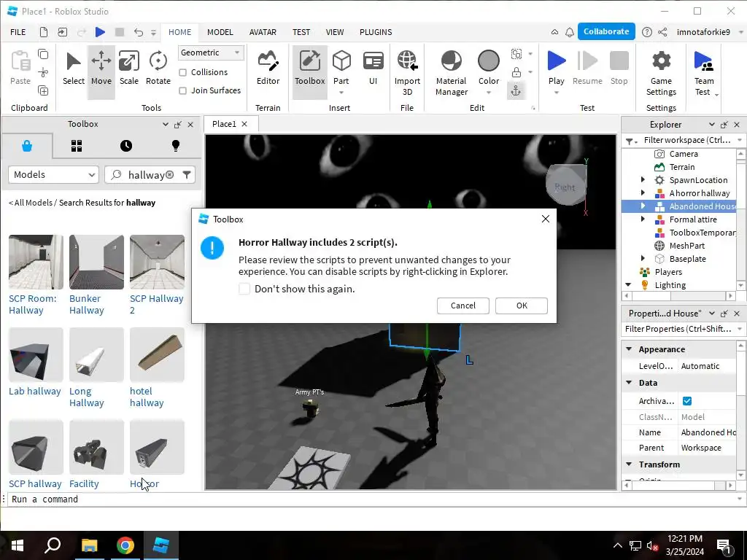This screenshot has width=747, height=560.
Task: Open the Toolbox Recent clock tab
Action: click(x=125, y=146)
